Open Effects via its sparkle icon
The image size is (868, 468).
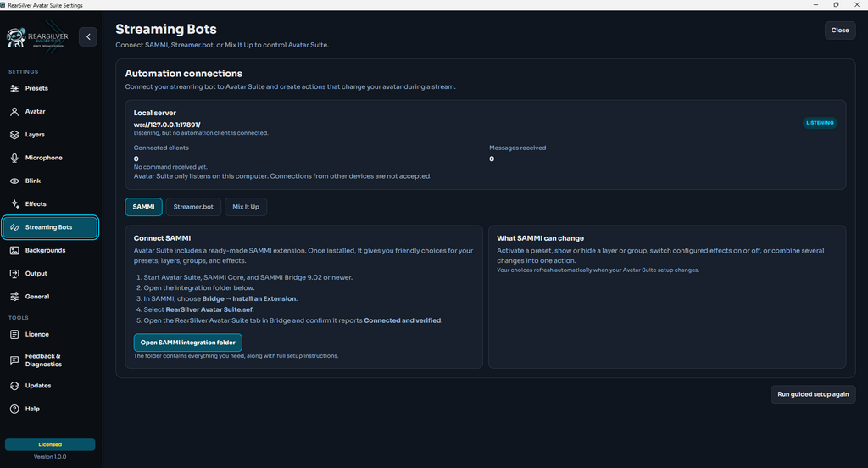(x=14, y=204)
